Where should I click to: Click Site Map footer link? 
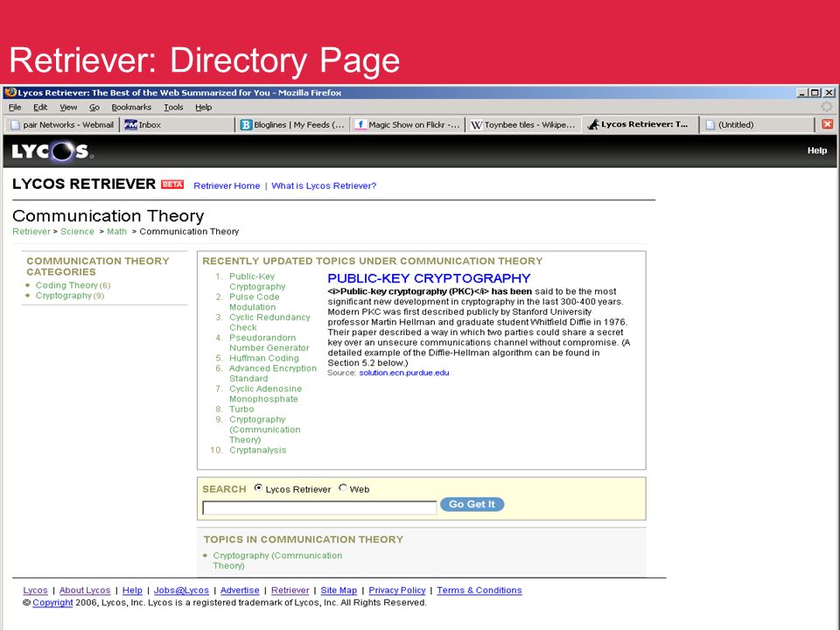pyautogui.click(x=339, y=591)
